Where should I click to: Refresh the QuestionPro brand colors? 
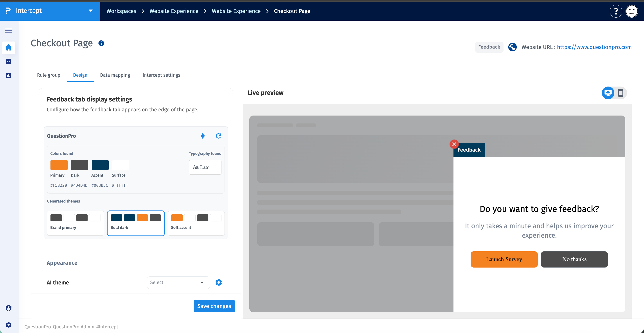coord(218,136)
